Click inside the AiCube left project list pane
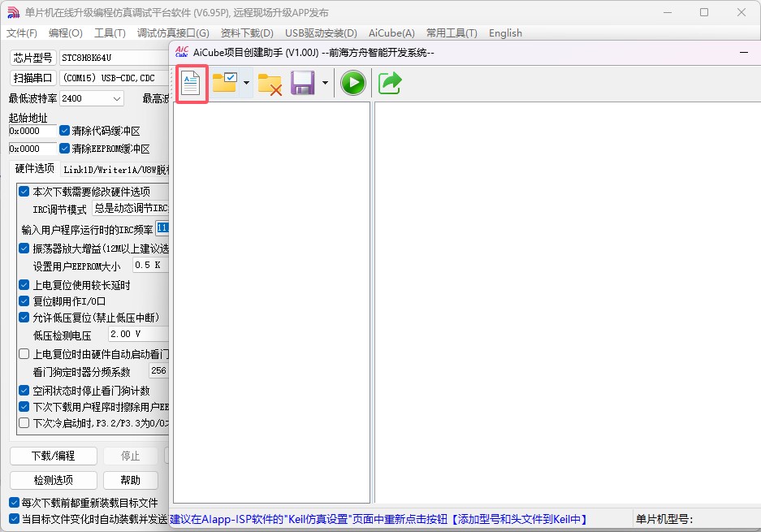761x532 pixels. pos(272,302)
